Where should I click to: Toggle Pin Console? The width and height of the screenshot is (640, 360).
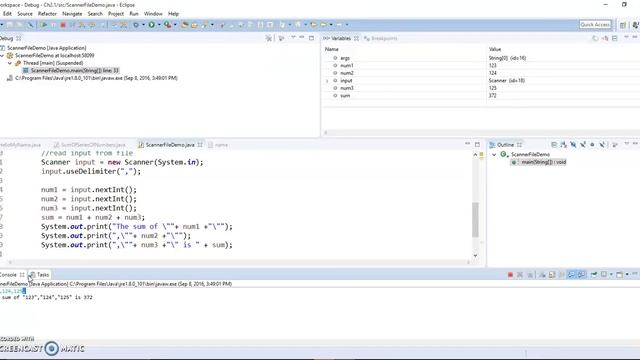[x=594, y=275]
